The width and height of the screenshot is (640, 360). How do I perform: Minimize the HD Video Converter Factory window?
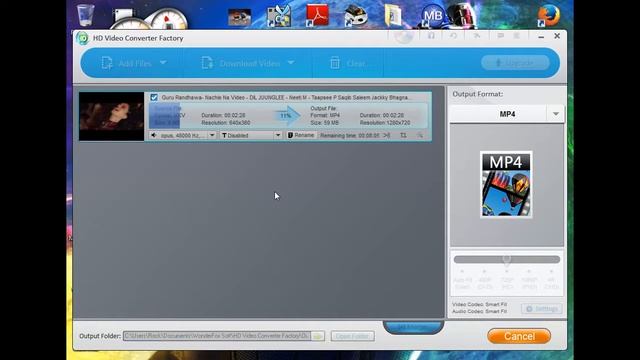(x=541, y=36)
